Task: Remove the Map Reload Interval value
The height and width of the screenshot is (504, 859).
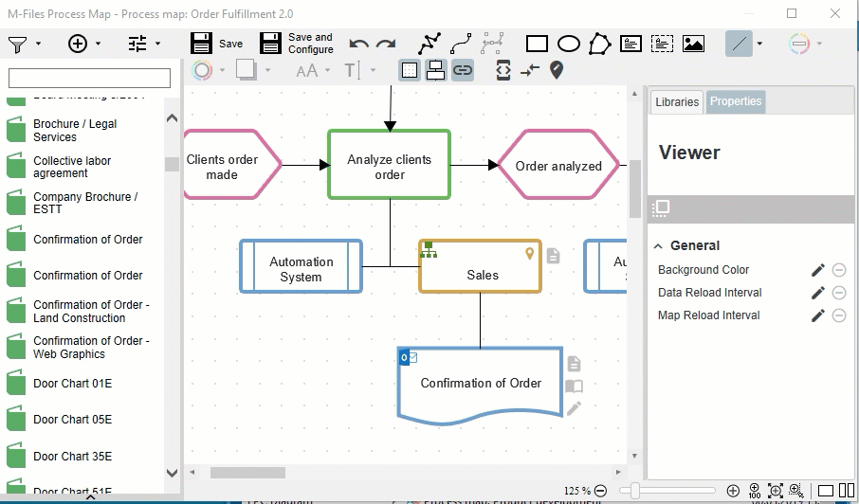Action: 839,315
